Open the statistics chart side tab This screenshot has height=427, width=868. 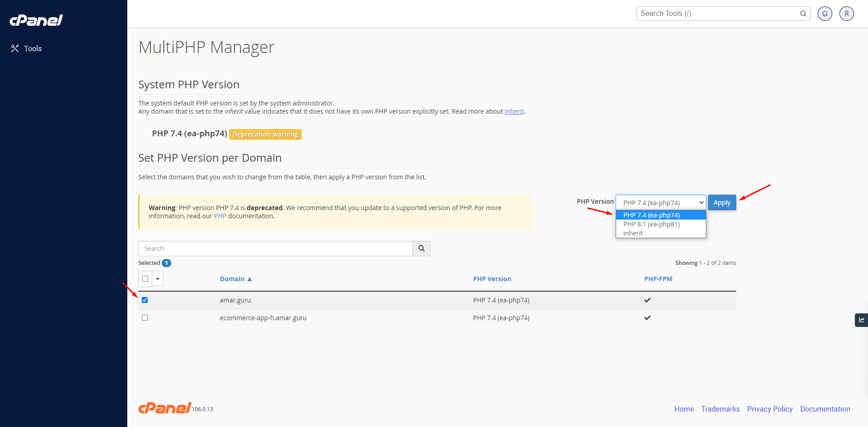point(861,320)
